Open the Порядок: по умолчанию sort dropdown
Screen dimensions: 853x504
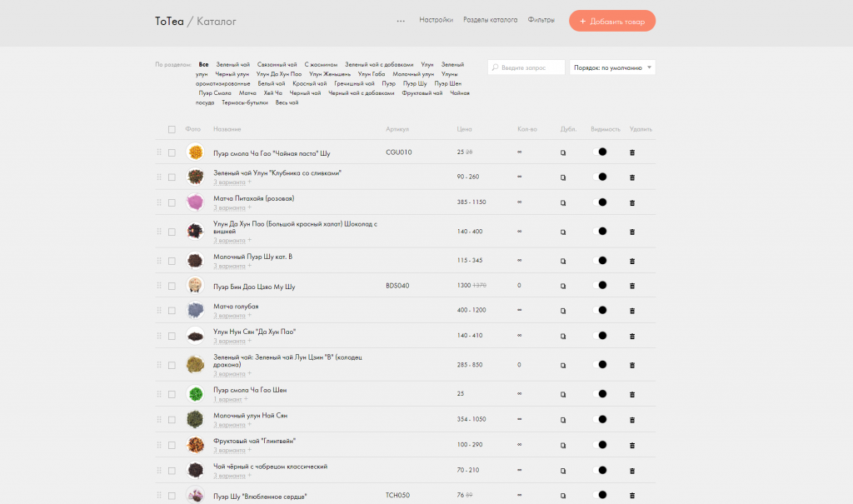pos(612,67)
